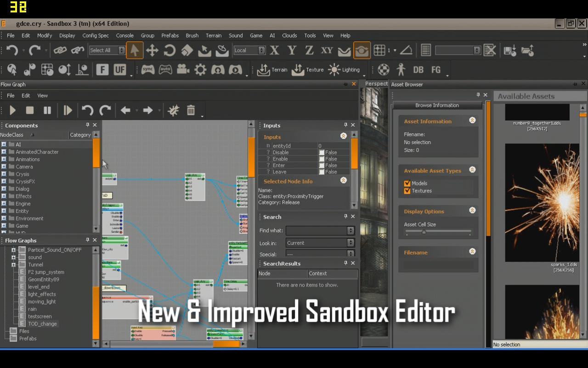
Task: Open the FG flow graph icon
Action: (x=436, y=69)
